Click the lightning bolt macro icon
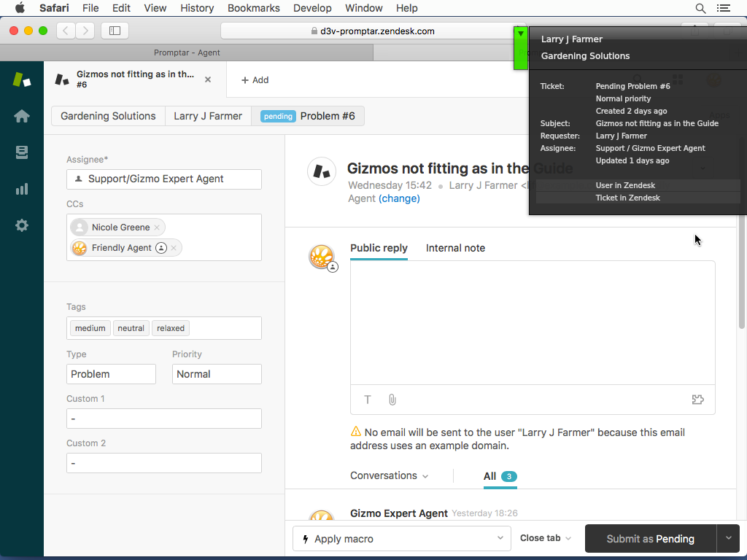This screenshot has height=560, width=747. (x=306, y=539)
